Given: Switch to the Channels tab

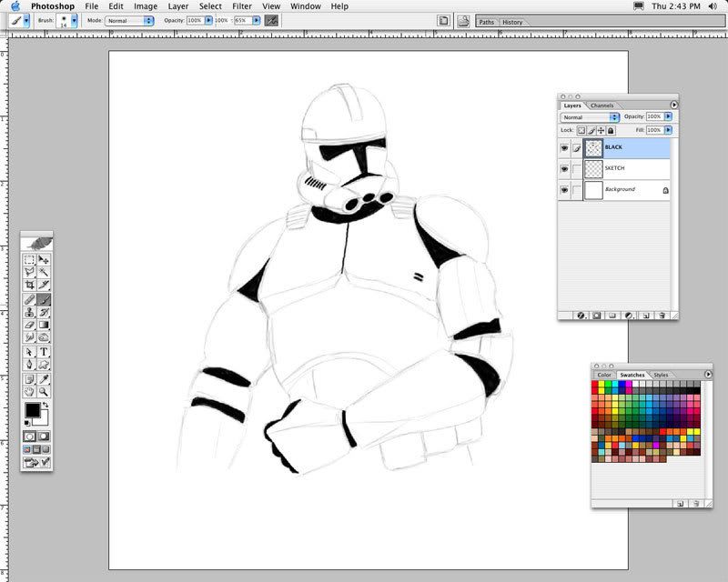Looking at the screenshot, I should (x=602, y=105).
